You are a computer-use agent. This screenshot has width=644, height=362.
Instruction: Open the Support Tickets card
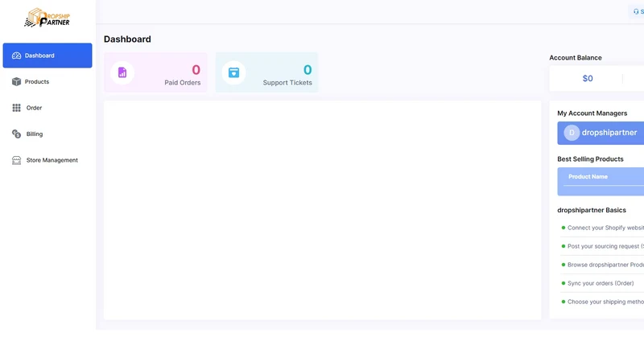click(267, 72)
